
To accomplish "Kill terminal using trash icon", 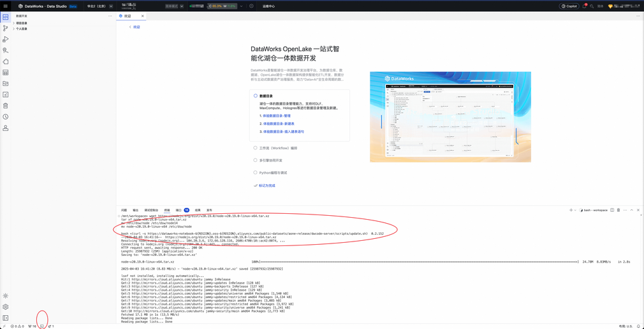I will click(618, 211).
